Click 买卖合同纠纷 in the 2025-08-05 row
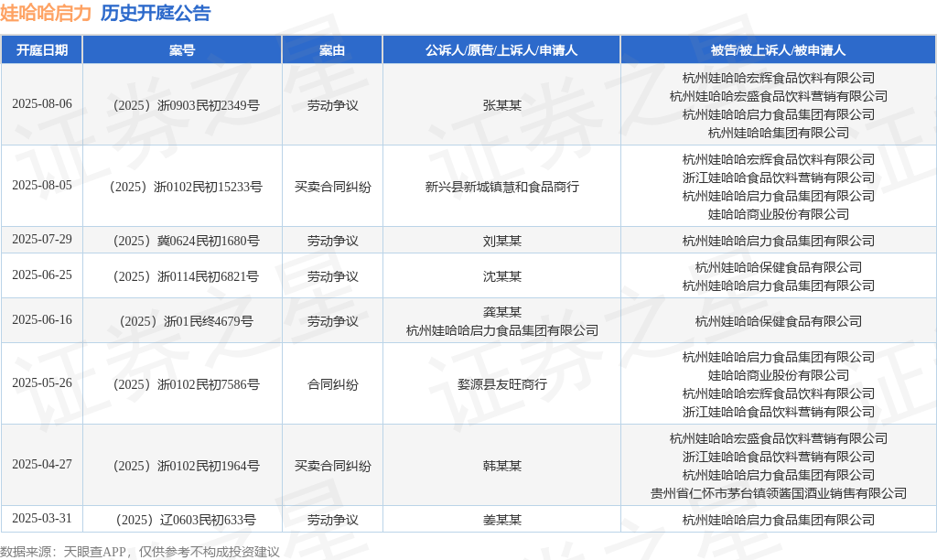937x560 pixels. [333, 187]
